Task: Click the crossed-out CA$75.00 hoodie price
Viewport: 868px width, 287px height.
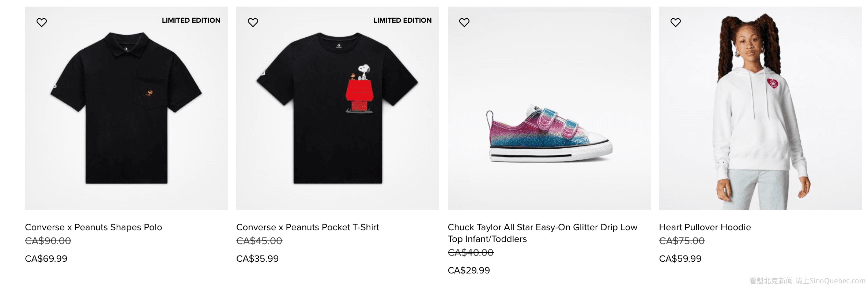Action: (682, 241)
